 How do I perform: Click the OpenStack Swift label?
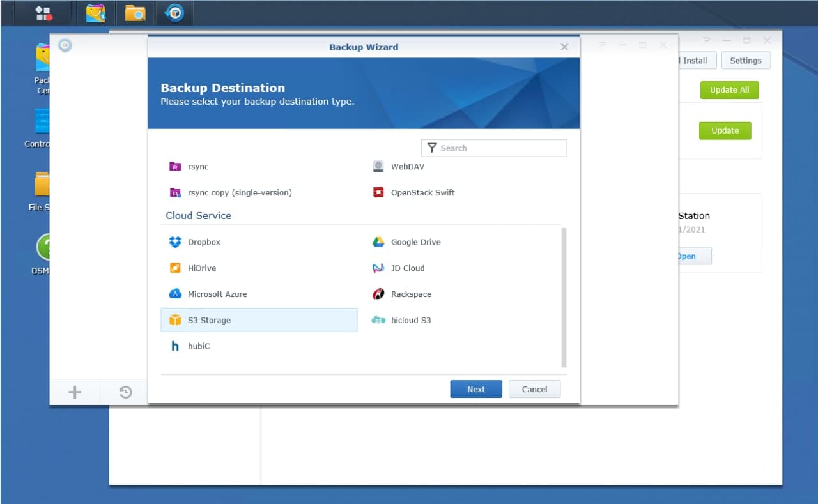tap(423, 193)
